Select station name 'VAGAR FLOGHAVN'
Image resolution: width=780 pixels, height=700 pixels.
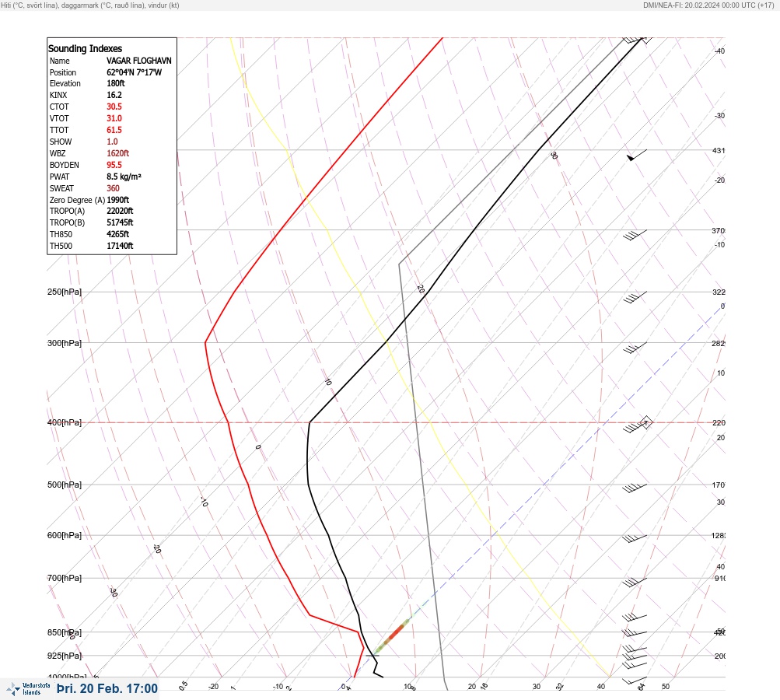[x=138, y=61]
